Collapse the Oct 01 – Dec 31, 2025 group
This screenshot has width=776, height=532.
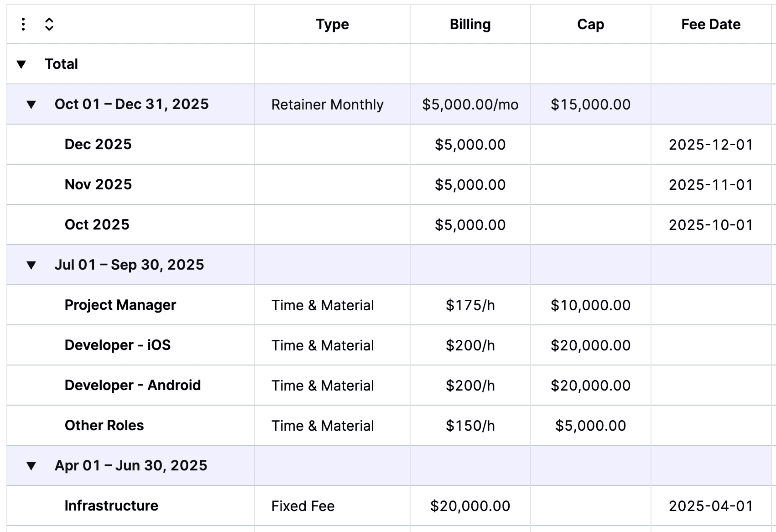31,104
